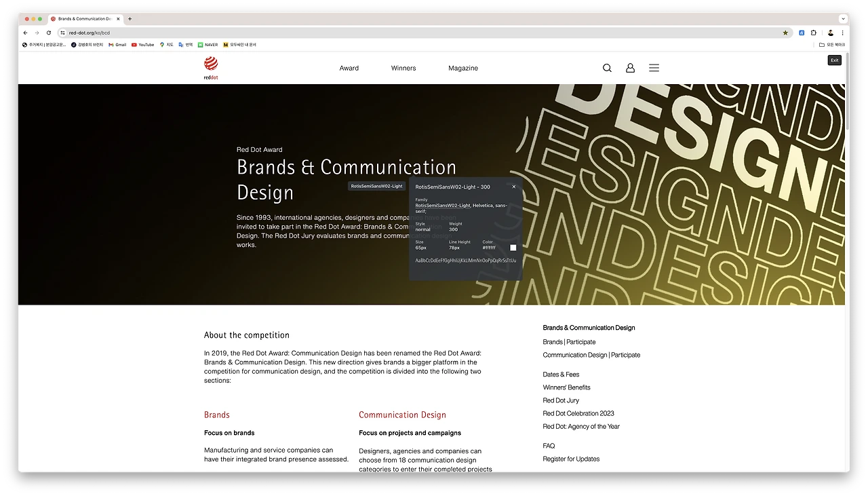Image resolution: width=868 pixels, height=496 pixels.
Task: Click the bookmark star icon
Action: (785, 33)
